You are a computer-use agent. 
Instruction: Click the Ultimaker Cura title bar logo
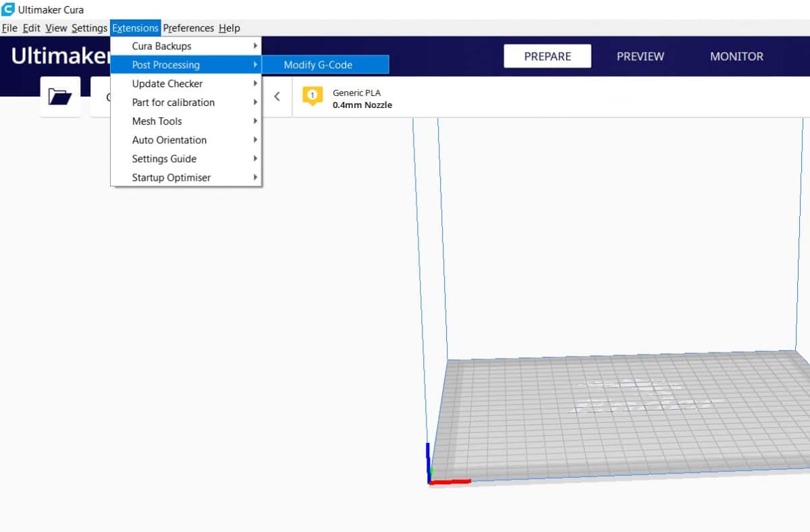(x=8, y=9)
